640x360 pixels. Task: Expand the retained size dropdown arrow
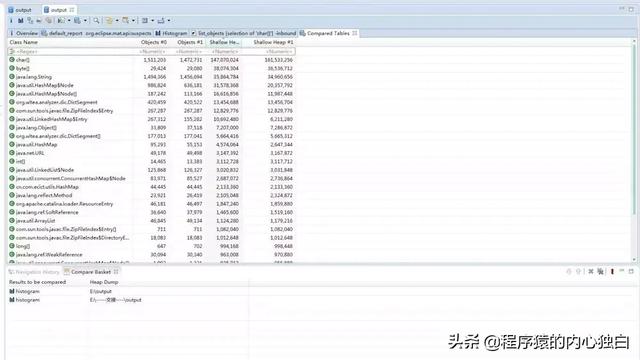(x=133, y=20)
